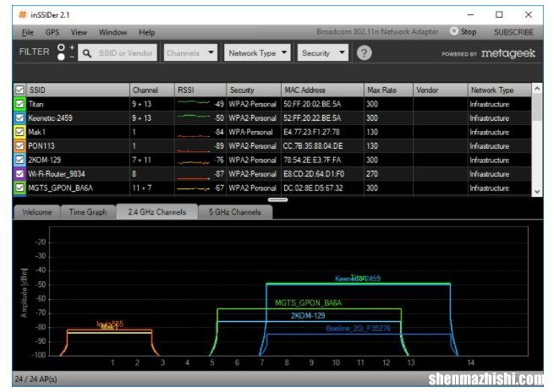The height and width of the screenshot is (392, 554).
Task: Click PON113 RSSI value -89
Action: [x=219, y=145]
